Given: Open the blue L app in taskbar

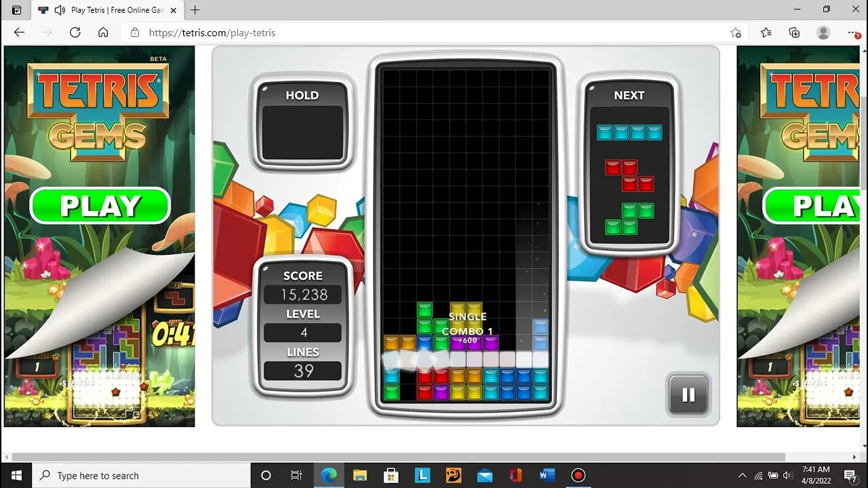Looking at the screenshot, I should tap(422, 475).
